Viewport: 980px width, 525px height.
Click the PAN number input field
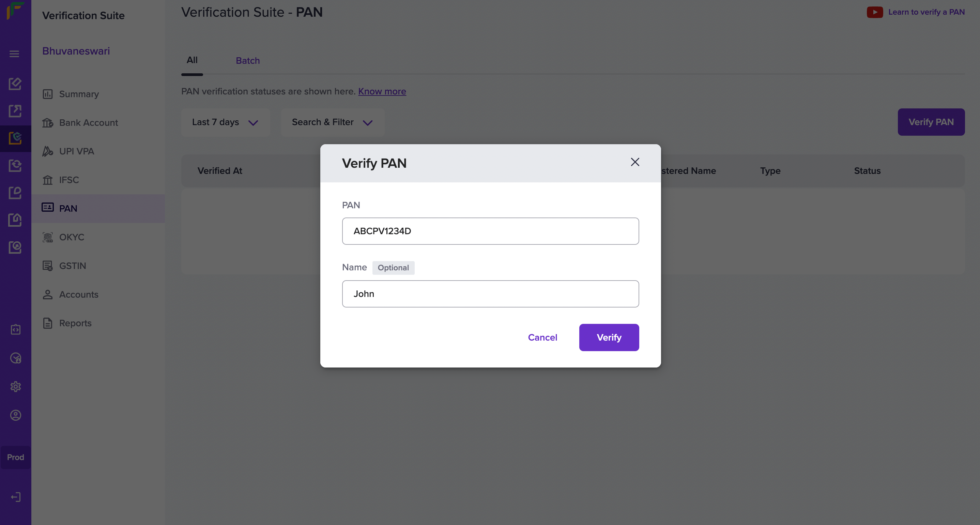click(490, 231)
